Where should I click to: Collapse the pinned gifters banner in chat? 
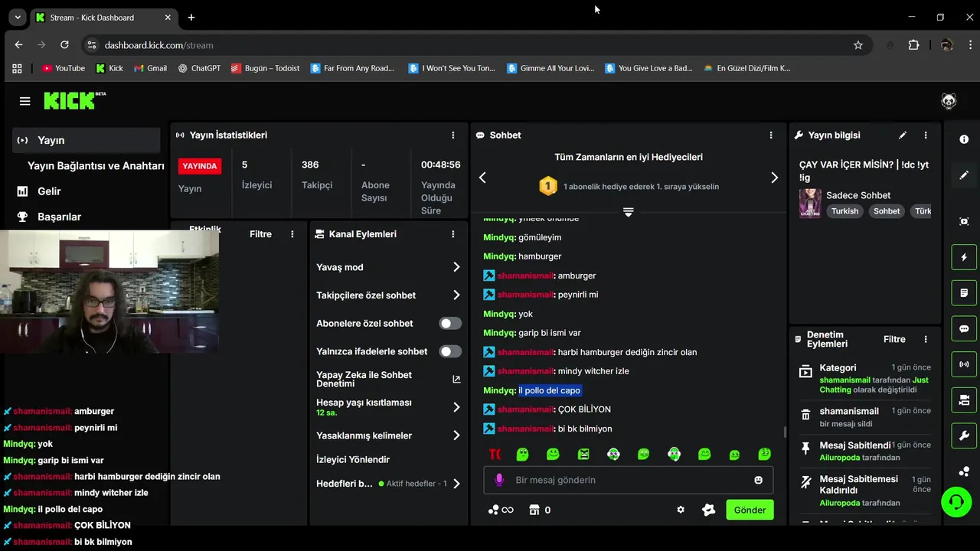click(x=628, y=212)
